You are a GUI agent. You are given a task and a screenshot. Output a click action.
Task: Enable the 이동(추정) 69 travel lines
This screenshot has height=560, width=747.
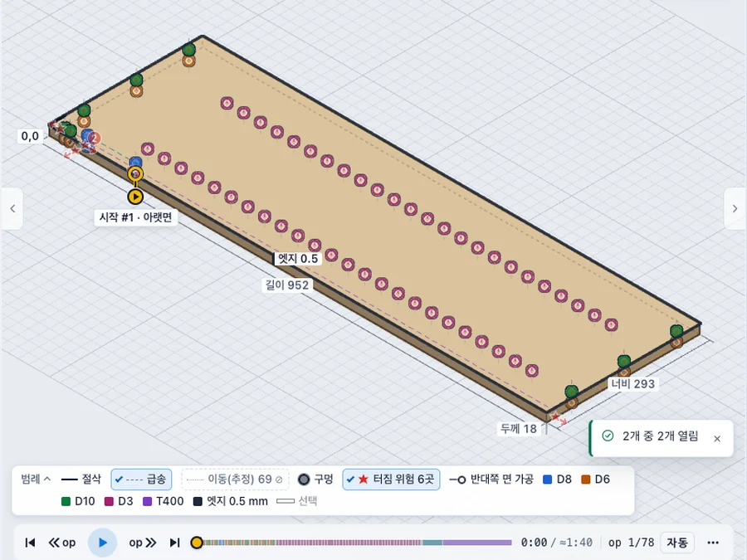tap(235, 479)
